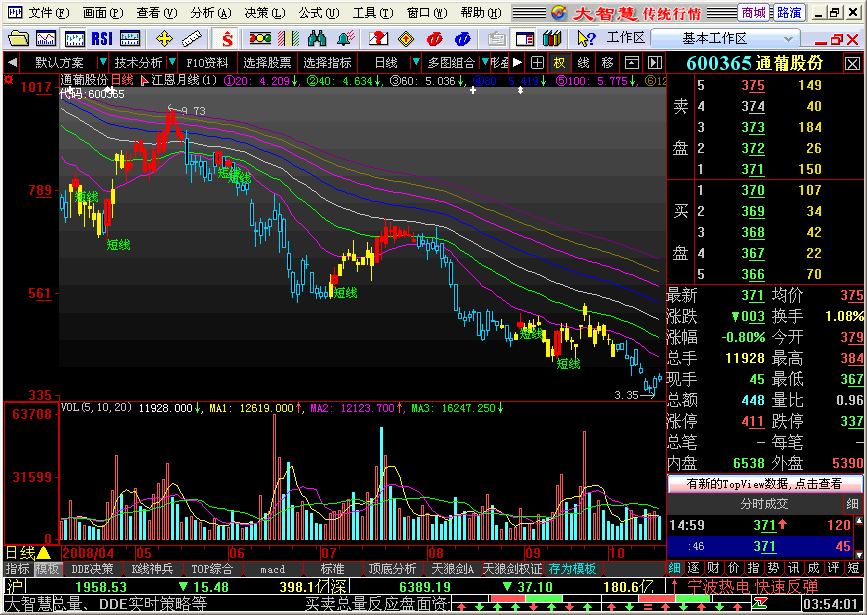Click the skip-to-end arrow icon
Screen dimensions: 867x615
click(x=655, y=62)
